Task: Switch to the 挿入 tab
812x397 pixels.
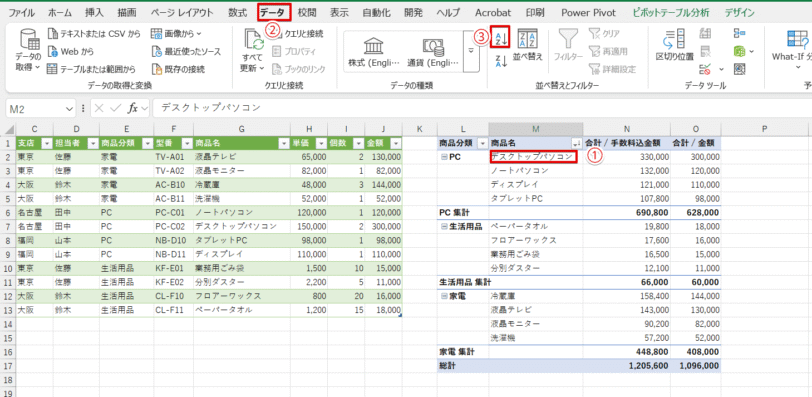Action: [x=94, y=12]
